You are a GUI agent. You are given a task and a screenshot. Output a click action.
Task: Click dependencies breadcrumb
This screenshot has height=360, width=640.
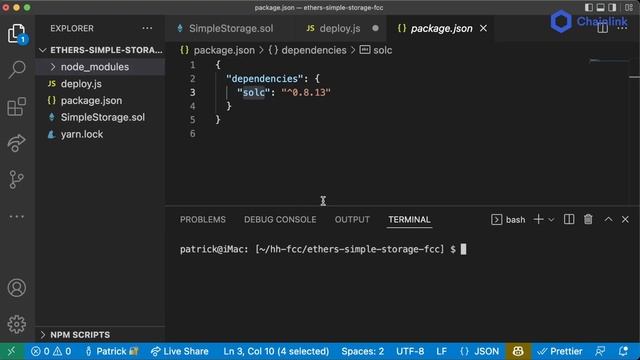click(x=313, y=50)
